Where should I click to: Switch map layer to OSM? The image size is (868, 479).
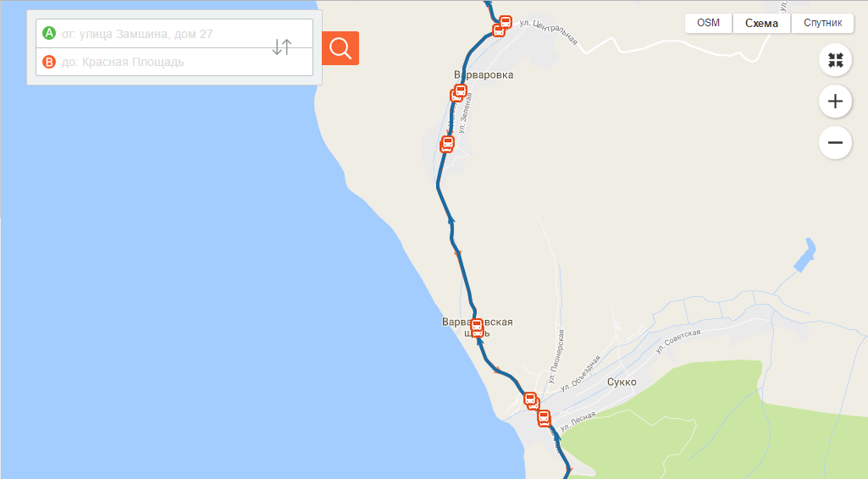tap(708, 23)
